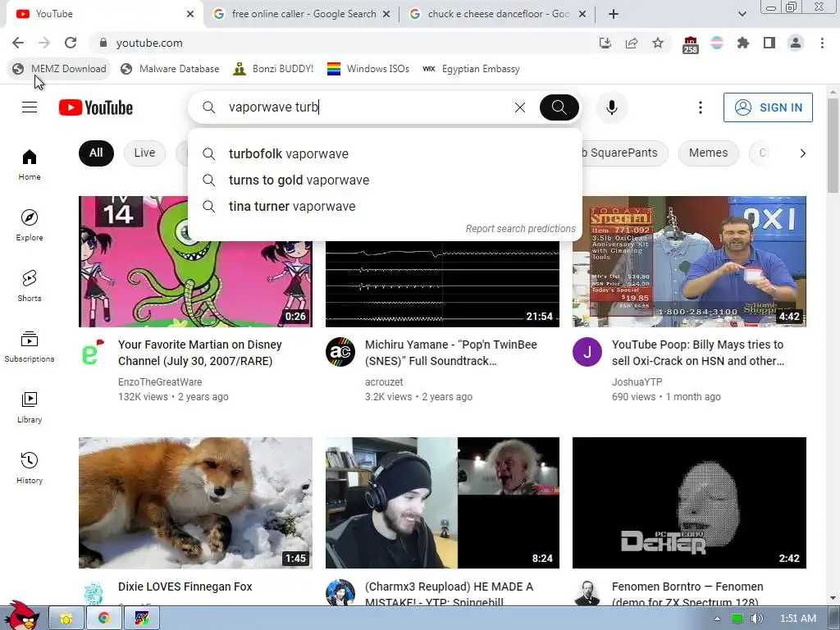Switch to chuck e cheese dancefloor tab
Viewport: 840px width, 630px height.
pos(498,14)
